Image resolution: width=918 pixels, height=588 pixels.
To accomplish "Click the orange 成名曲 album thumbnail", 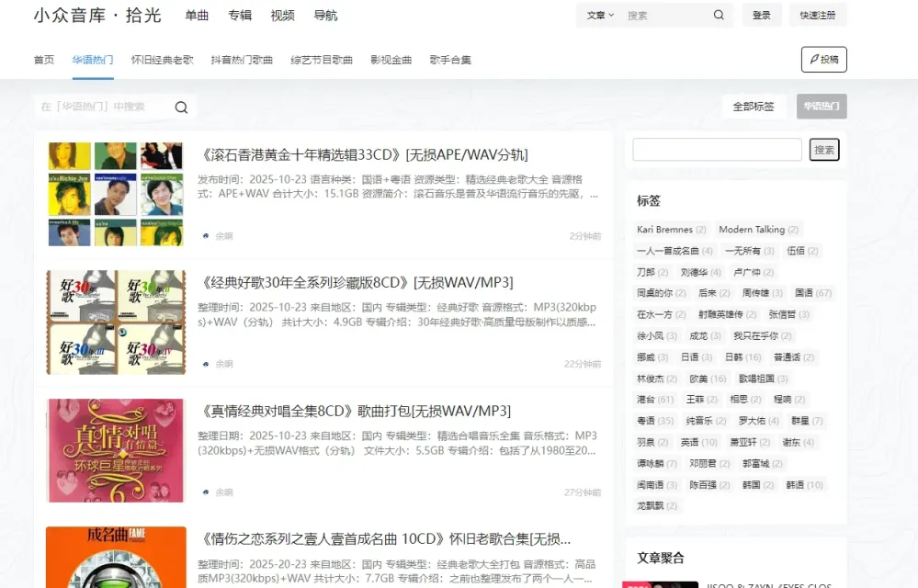I will pos(116,557).
